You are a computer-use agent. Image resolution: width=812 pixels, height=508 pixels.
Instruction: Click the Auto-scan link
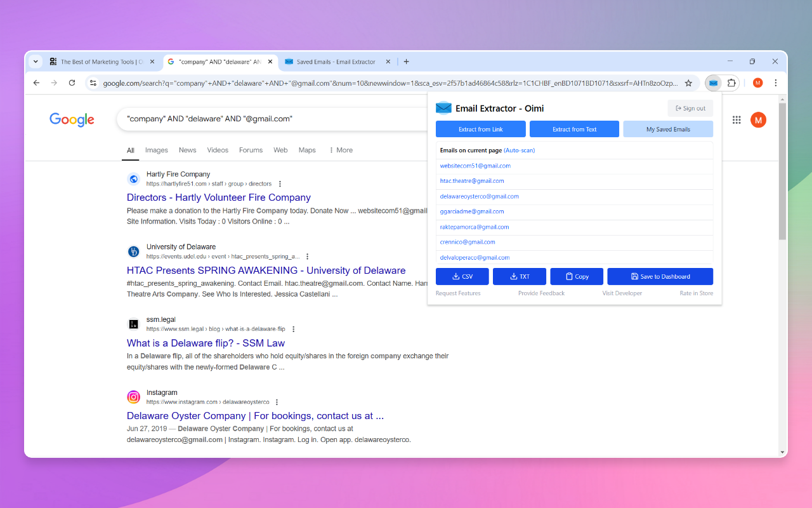click(520, 150)
